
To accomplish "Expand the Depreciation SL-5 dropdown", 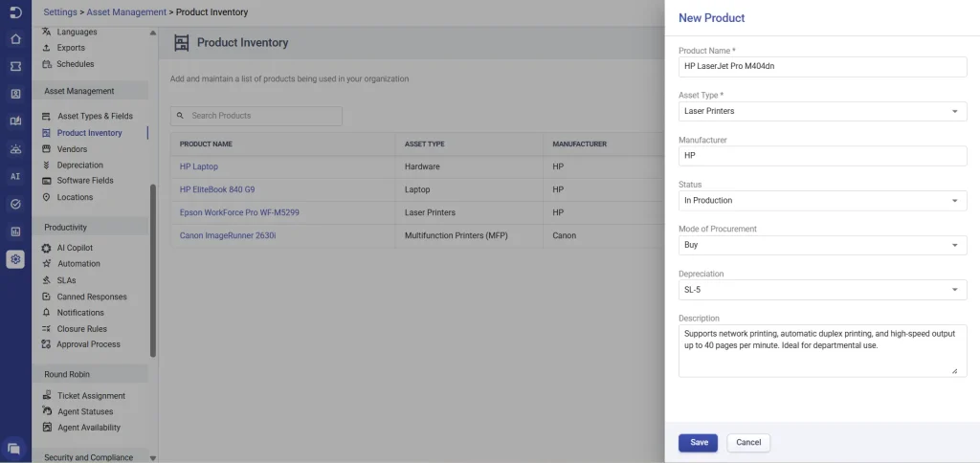I will pos(822,289).
